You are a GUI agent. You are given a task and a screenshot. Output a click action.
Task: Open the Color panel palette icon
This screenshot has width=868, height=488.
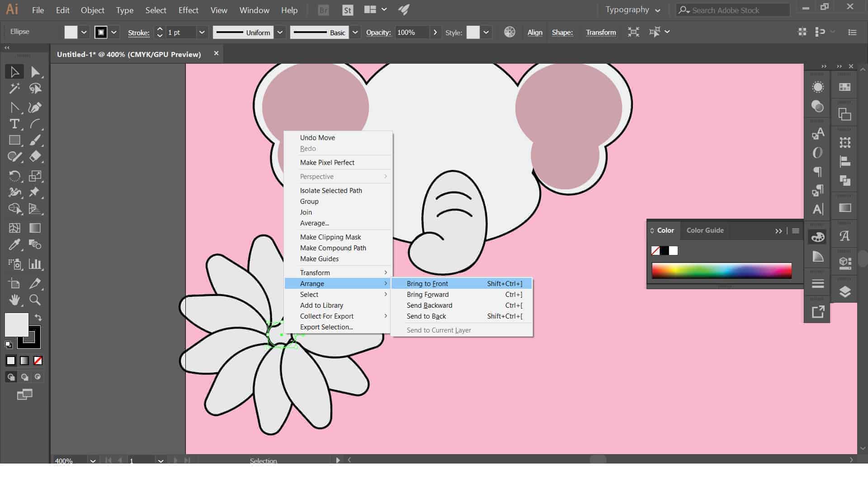[x=818, y=237]
